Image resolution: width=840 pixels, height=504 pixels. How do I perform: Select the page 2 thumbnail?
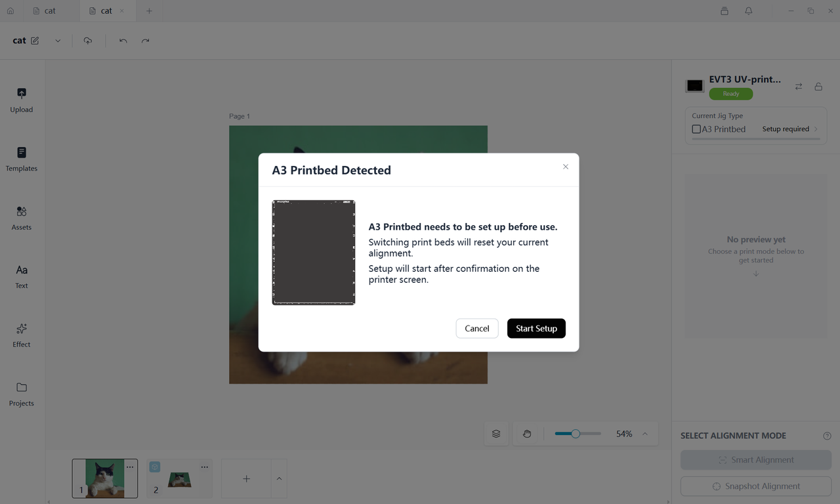[180, 478]
